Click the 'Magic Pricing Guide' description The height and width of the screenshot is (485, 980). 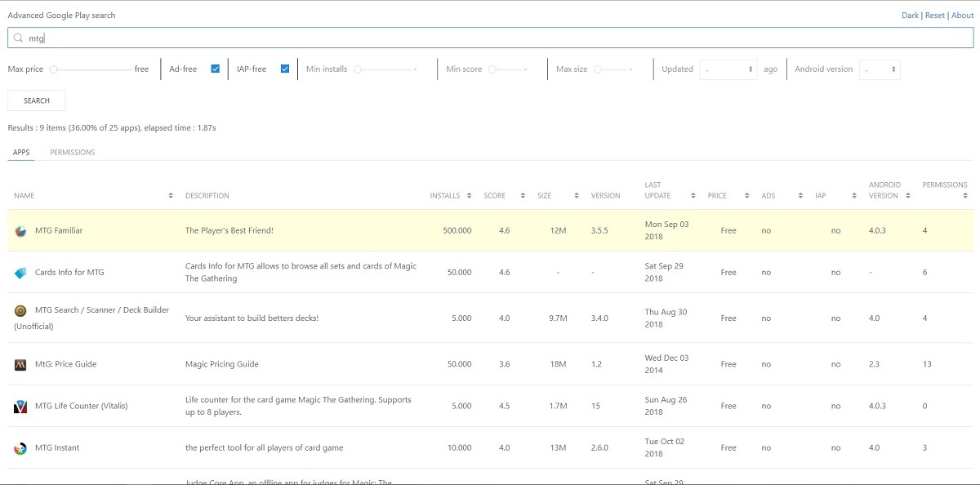222,364
